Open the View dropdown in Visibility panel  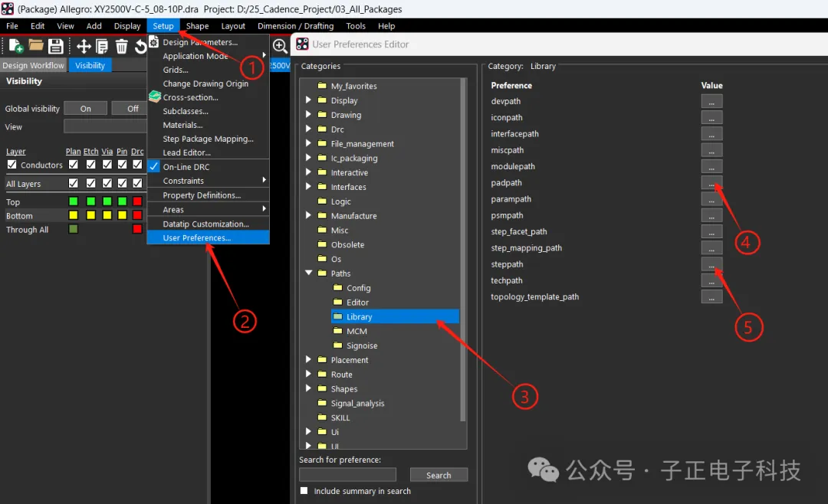coord(105,126)
